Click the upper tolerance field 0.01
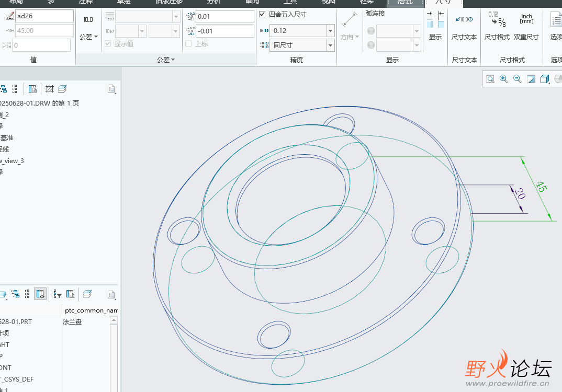The image size is (562, 392). click(x=225, y=17)
